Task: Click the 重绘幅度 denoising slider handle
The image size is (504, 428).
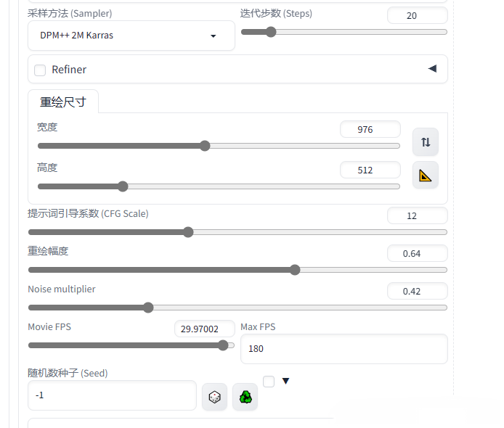Action: 295,270
